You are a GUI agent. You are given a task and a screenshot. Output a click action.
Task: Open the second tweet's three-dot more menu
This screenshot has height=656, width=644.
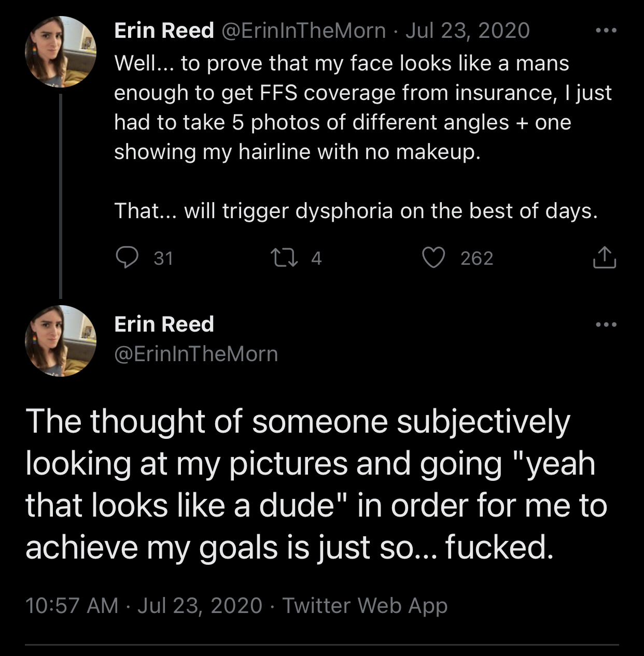(606, 325)
